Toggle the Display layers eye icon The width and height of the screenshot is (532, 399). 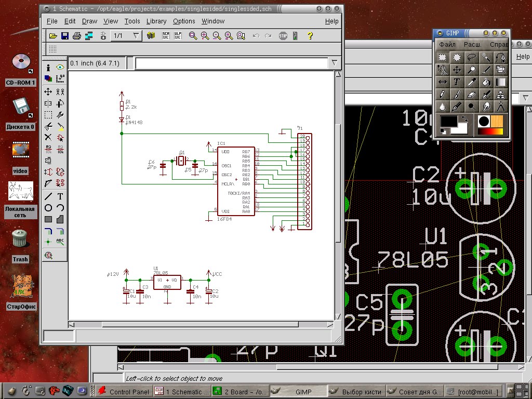click(x=60, y=68)
